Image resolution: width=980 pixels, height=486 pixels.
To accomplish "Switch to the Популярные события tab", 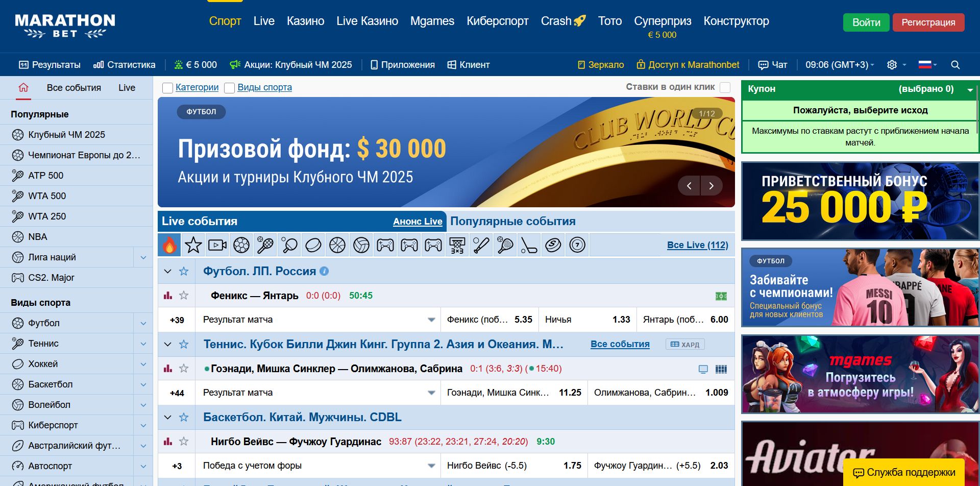I will click(511, 221).
